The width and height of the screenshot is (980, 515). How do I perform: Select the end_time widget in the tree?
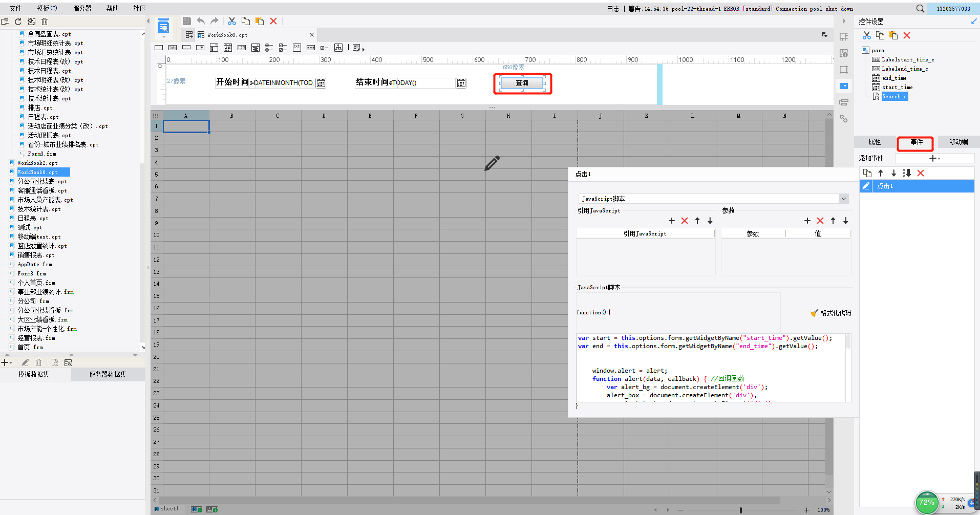894,78
